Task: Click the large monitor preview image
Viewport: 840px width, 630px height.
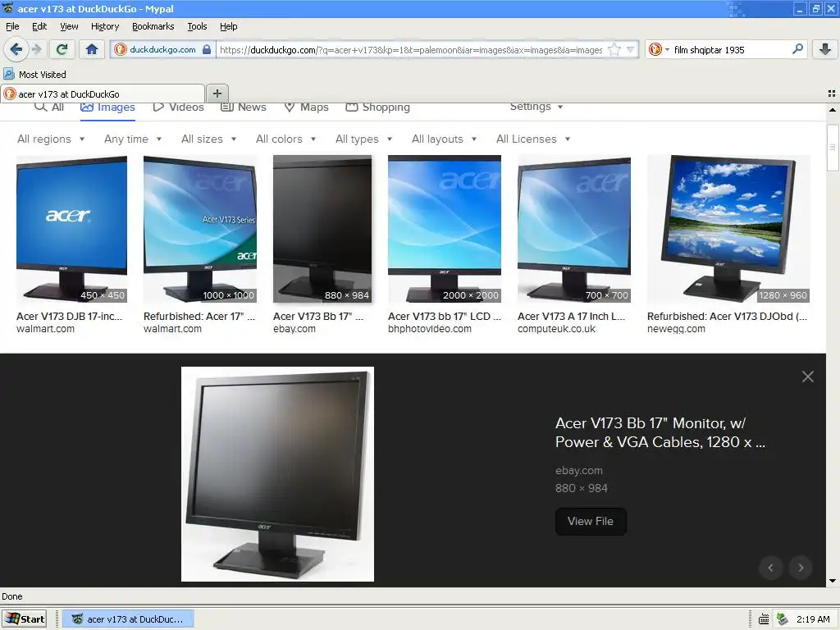Action: click(x=277, y=474)
